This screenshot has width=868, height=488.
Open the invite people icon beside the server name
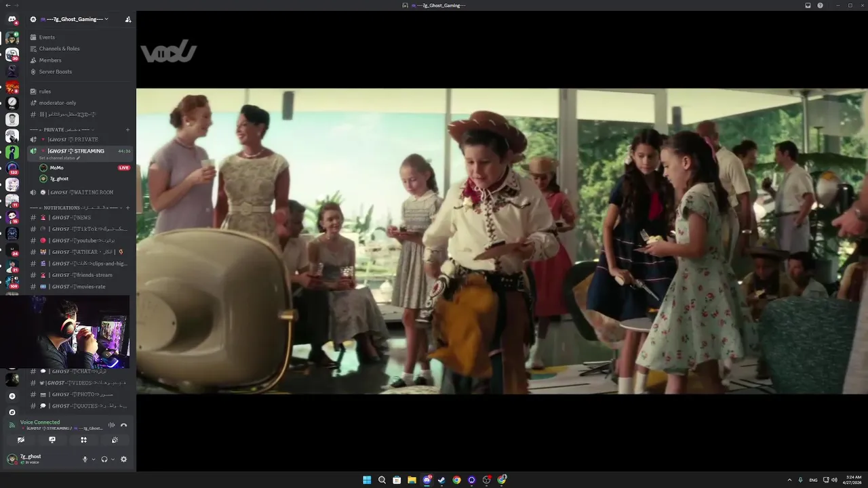coord(128,19)
